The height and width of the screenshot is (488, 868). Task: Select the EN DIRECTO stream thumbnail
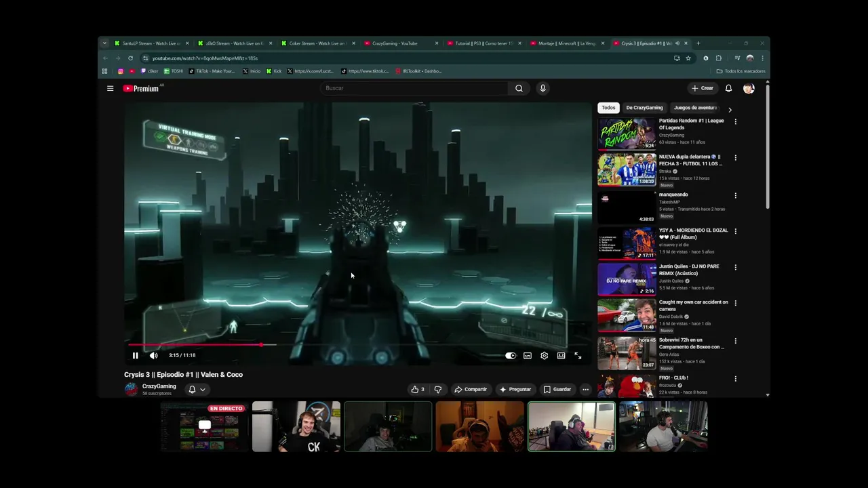pyautogui.click(x=205, y=426)
